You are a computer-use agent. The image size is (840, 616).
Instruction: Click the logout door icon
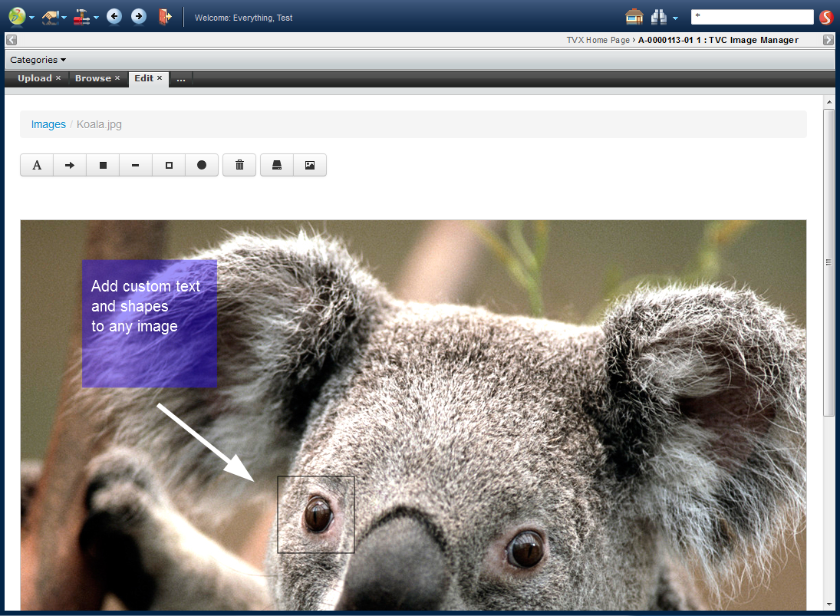click(164, 16)
